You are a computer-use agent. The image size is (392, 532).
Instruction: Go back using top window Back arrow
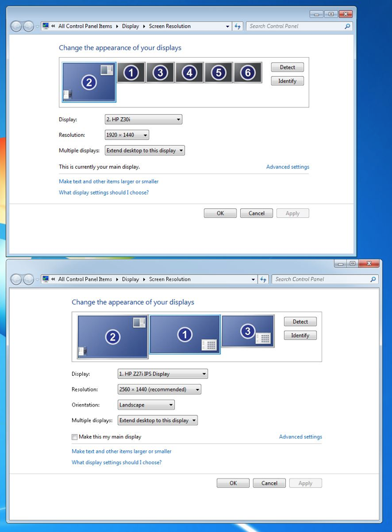[16, 26]
